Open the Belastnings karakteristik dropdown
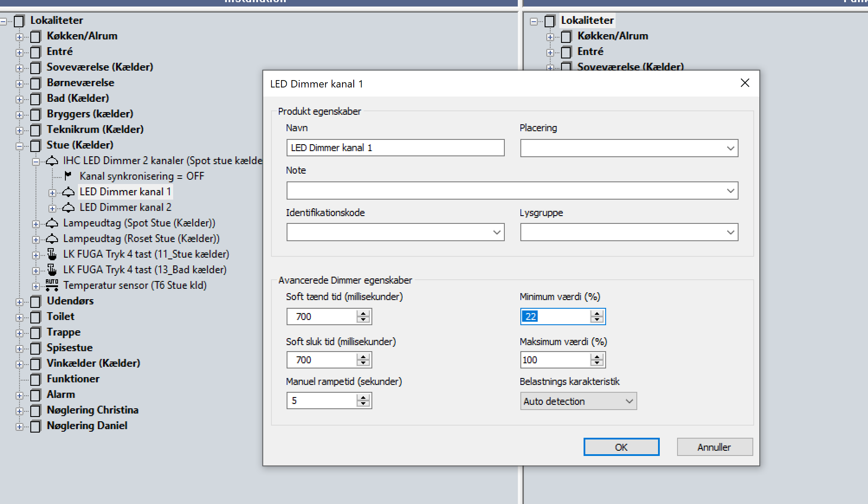The width and height of the screenshot is (868, 504). 629,401
